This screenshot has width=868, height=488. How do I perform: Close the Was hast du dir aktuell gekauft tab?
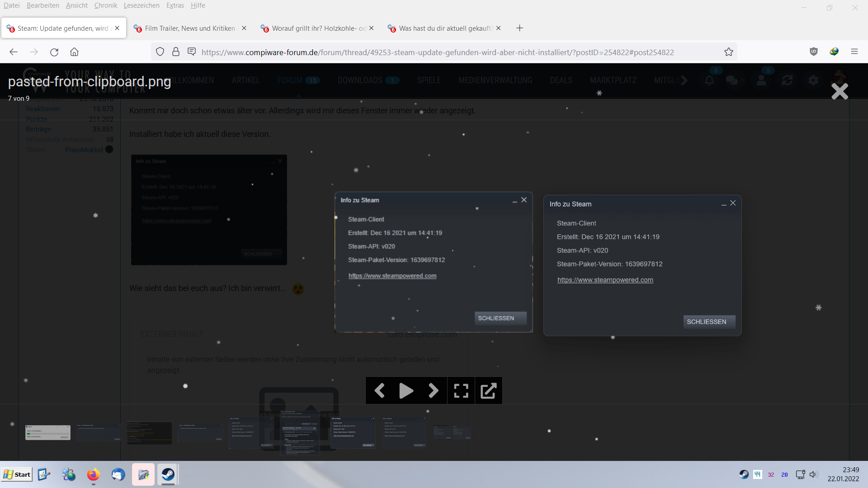tap(498, 28)
